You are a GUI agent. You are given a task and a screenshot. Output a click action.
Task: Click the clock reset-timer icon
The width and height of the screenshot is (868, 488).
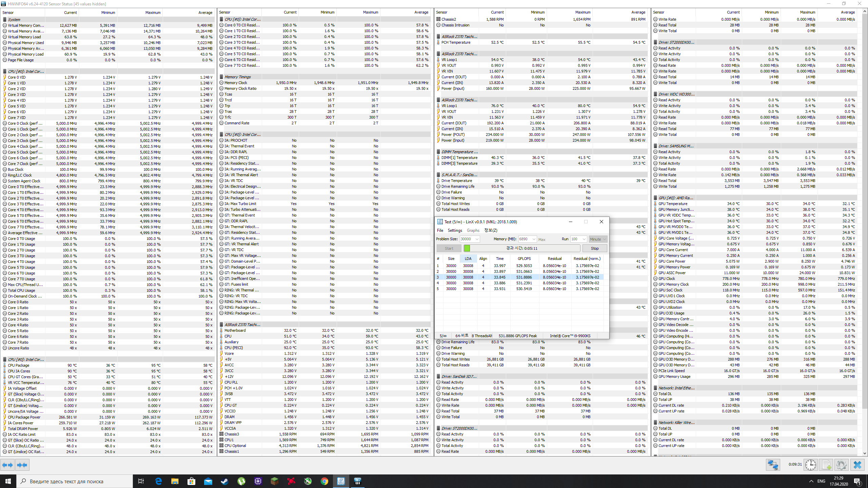810,465
